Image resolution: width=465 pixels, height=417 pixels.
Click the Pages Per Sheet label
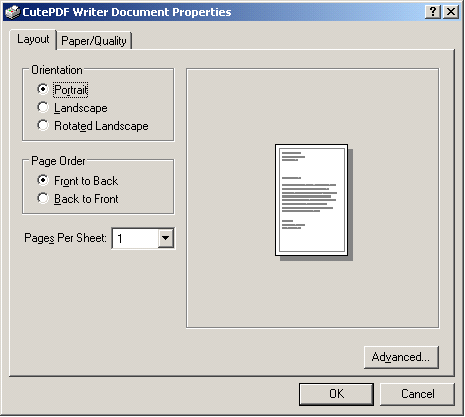65,238
